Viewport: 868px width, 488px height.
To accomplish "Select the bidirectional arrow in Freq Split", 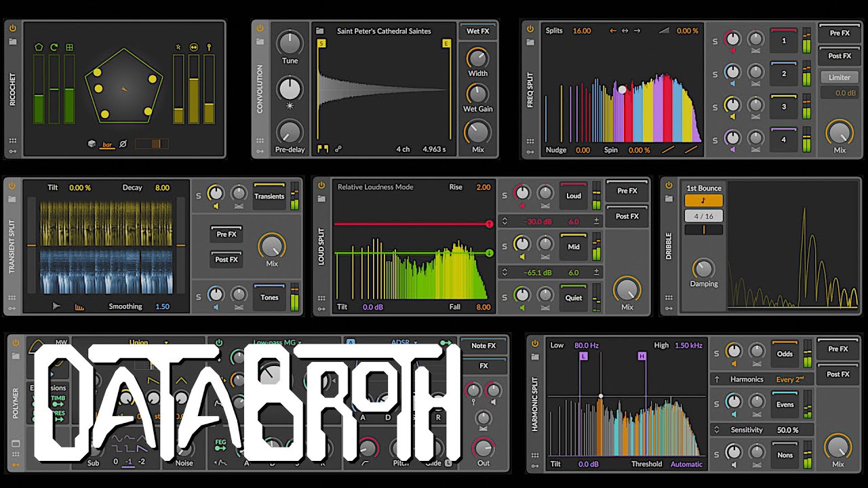I will [x=625, y=30].
